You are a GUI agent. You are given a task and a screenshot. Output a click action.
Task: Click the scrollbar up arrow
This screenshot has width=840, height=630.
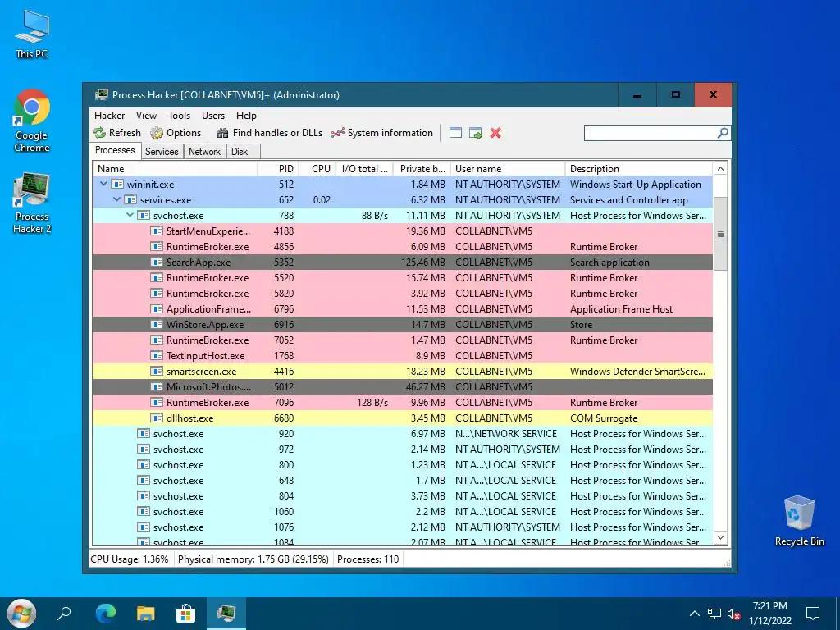tap(720, 169)
